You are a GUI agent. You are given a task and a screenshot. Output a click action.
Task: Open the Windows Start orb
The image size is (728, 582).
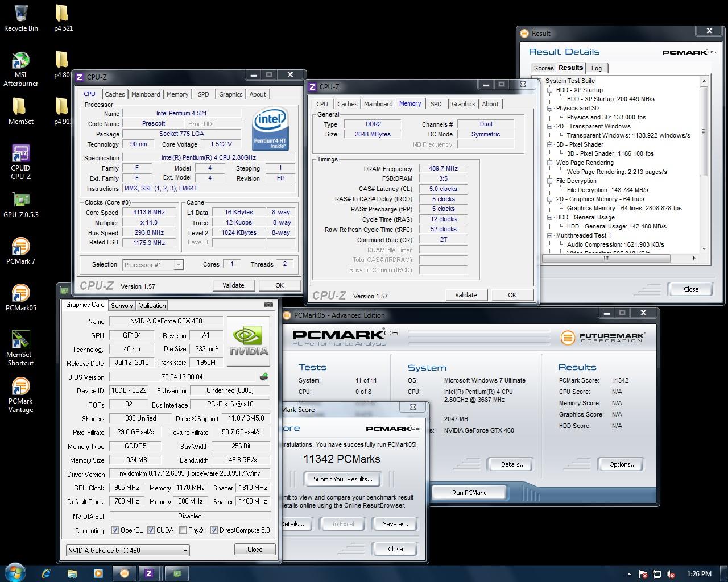pyautogui.click(x=15, y=573)
